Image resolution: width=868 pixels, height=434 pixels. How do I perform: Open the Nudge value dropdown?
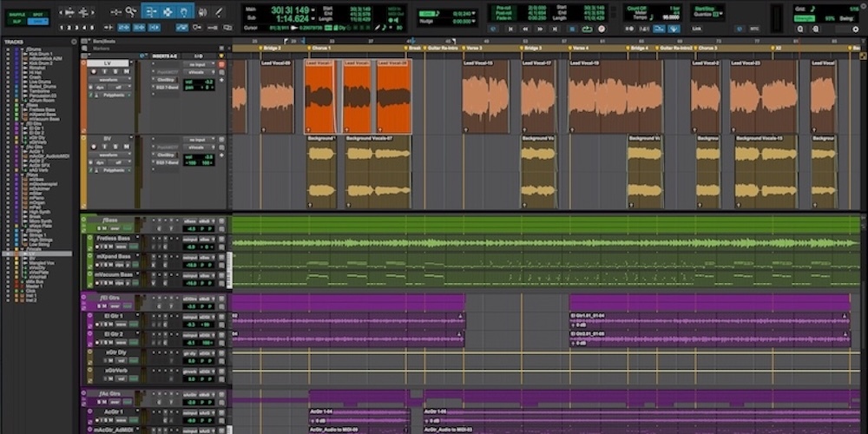pos(475,21)
